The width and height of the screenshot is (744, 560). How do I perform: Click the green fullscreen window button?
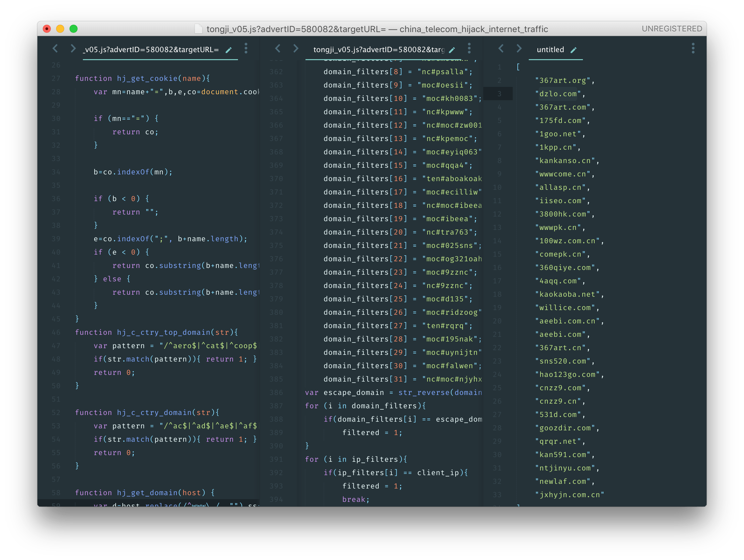click(x=74, y=29)
